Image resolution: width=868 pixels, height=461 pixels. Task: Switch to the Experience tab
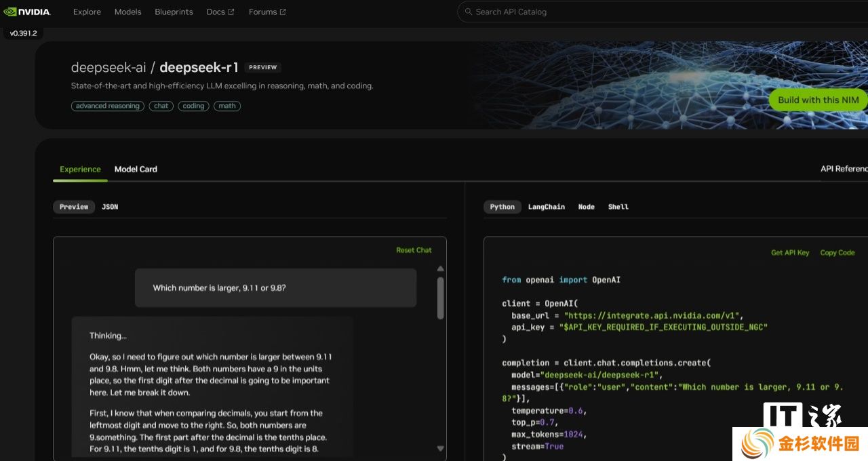80,169
